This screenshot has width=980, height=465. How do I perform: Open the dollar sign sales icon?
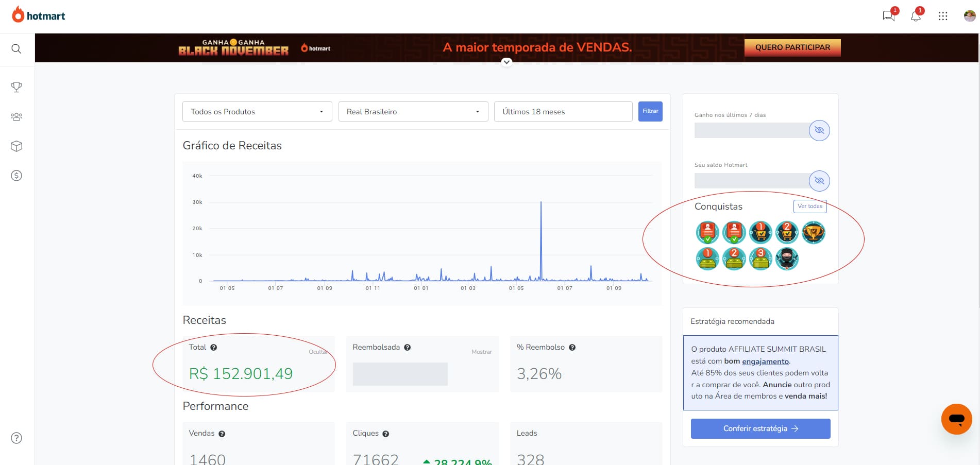coord(16,176)
